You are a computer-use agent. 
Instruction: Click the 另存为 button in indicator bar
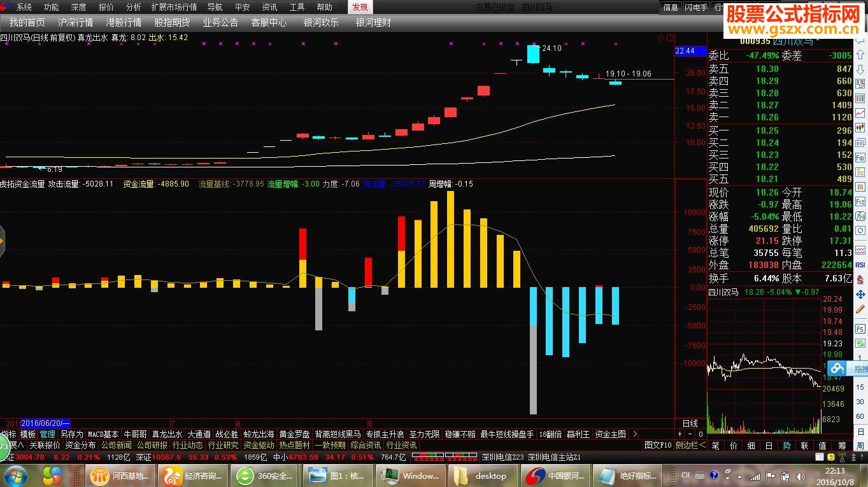pyautogui.click(x=72, y=434)
